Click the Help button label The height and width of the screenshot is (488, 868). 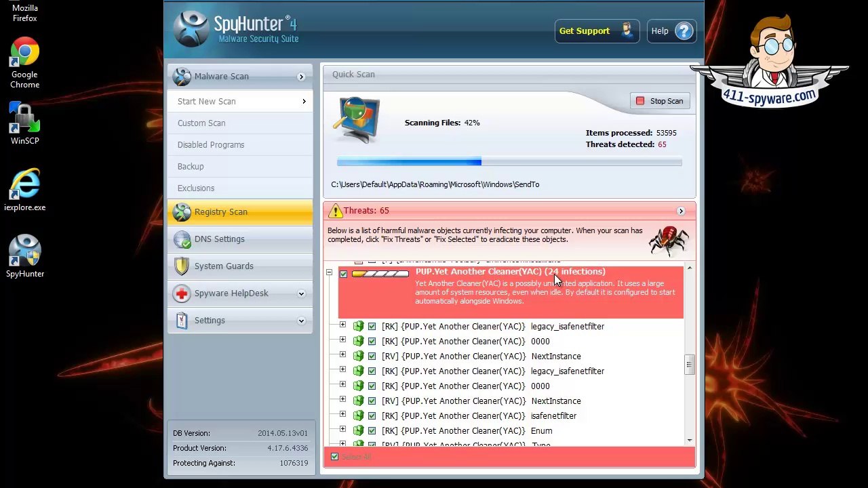(660, 31)
